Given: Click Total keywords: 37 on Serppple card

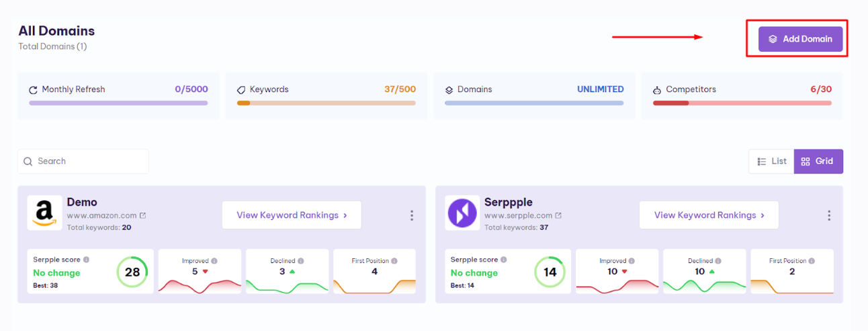Looking at the screenshot, I should (516, 227).
